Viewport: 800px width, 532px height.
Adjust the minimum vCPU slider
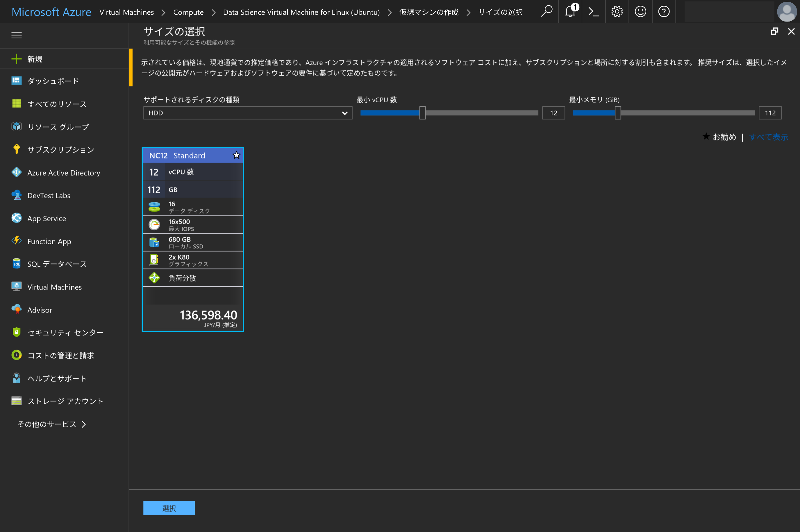point(422,113)
